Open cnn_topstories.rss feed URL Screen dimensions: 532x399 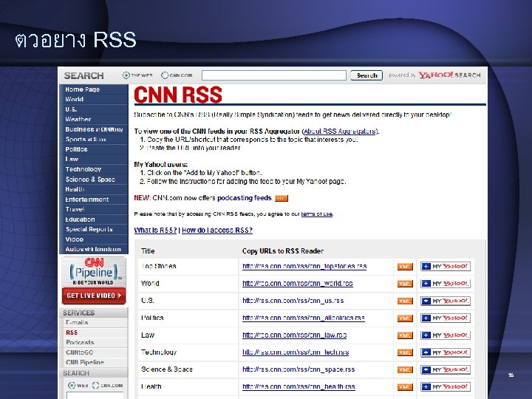click(304, 266)
